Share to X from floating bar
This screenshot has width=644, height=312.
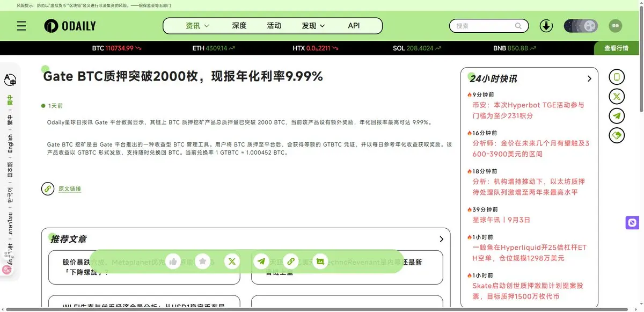[232, 262]
